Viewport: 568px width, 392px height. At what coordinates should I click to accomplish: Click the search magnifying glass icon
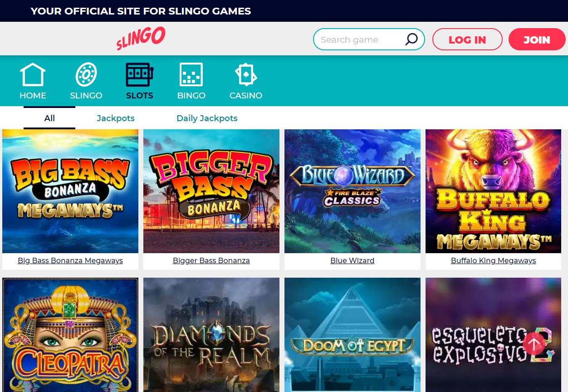click(x=411, y=39)
